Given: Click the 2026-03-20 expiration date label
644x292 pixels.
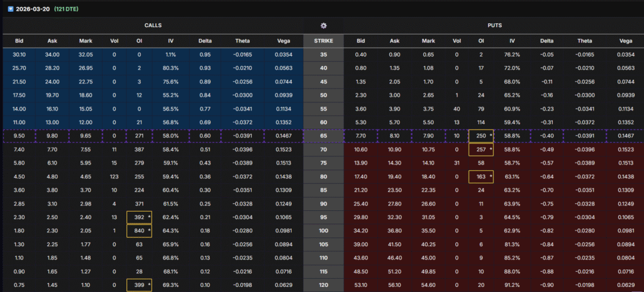Looking at the screenshot, I should [33, 9].
